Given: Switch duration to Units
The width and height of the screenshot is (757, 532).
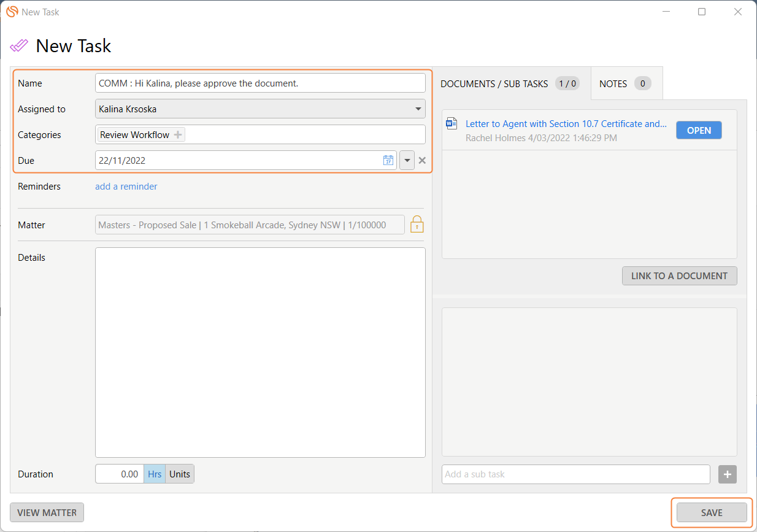Looking at the screenshot, I should coord(180,474).
